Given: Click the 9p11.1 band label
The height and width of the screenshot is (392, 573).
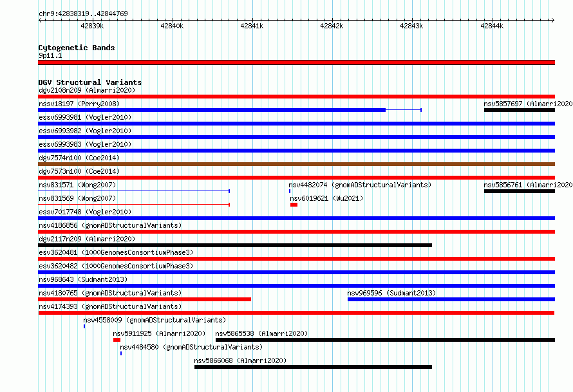Looking at the screenshot, I should [50, 55].
